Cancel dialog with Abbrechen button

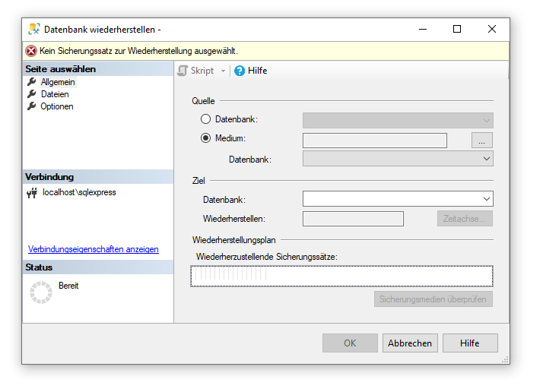(410, 343)
